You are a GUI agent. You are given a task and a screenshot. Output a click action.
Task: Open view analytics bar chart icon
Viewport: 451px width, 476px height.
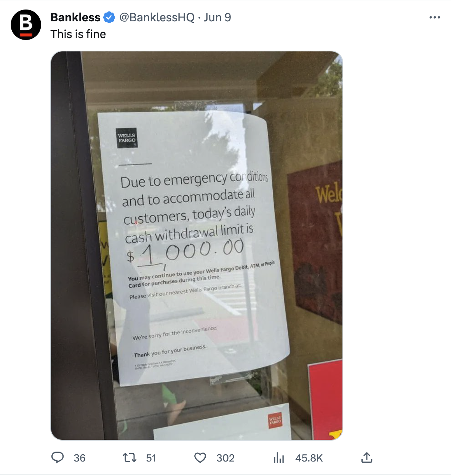pos(279,458)
